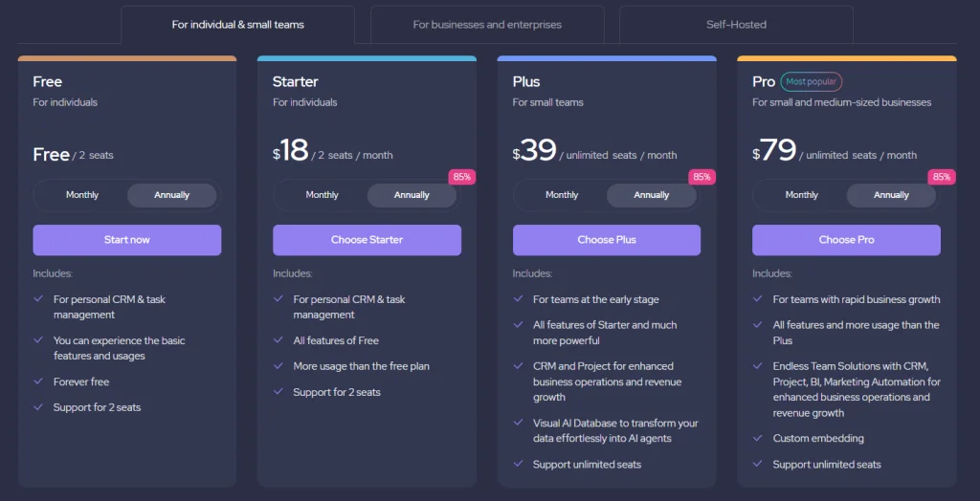Click checkmark next to 'Support unlimited seats' in Plus
The height and width of the screenshot is (501, 980).
click(518, 464)
